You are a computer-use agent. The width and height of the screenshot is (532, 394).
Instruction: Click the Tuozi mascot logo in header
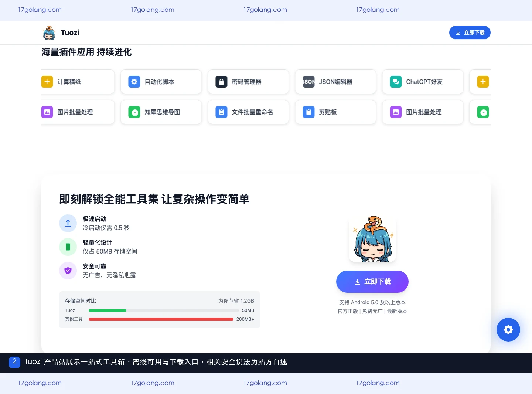[x=49, y=33]
